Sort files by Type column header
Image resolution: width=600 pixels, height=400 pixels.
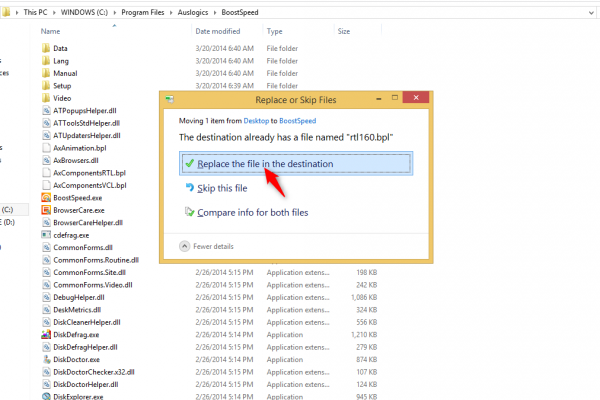click(274, 31)
